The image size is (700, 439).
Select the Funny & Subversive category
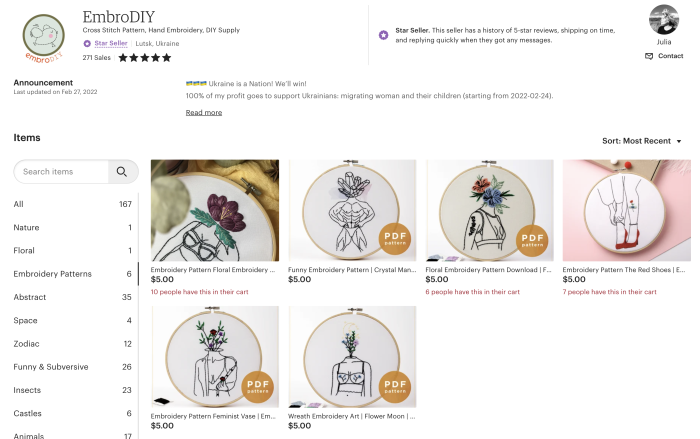tap(53, 367)
